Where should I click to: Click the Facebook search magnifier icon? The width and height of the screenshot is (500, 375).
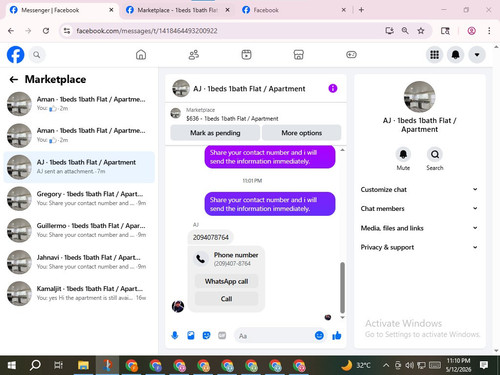tap(37, 55)
